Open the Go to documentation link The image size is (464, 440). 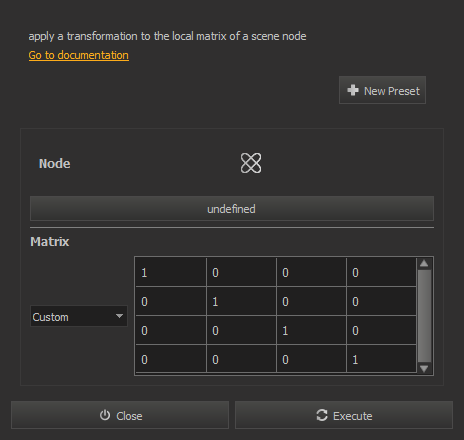point(79,55)
